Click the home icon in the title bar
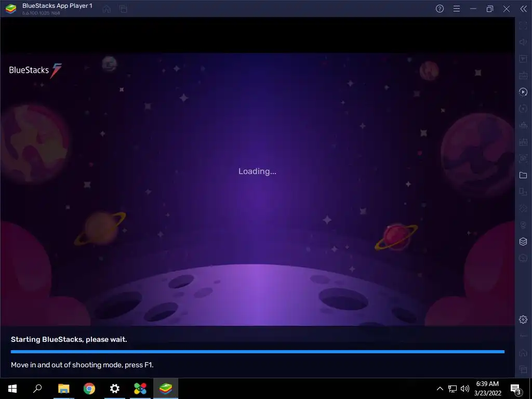The image size is (532, 399). point(107,9)
